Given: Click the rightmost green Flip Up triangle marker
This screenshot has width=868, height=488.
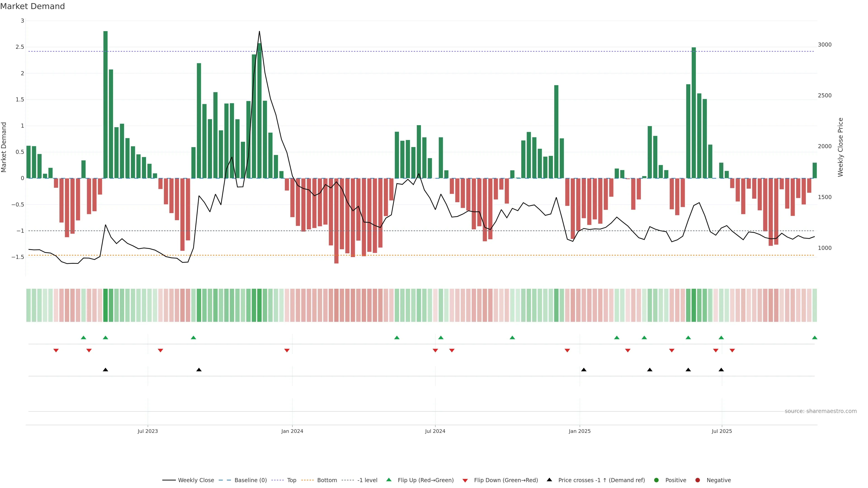Looking at the screenshot, I should click(814, 338).
